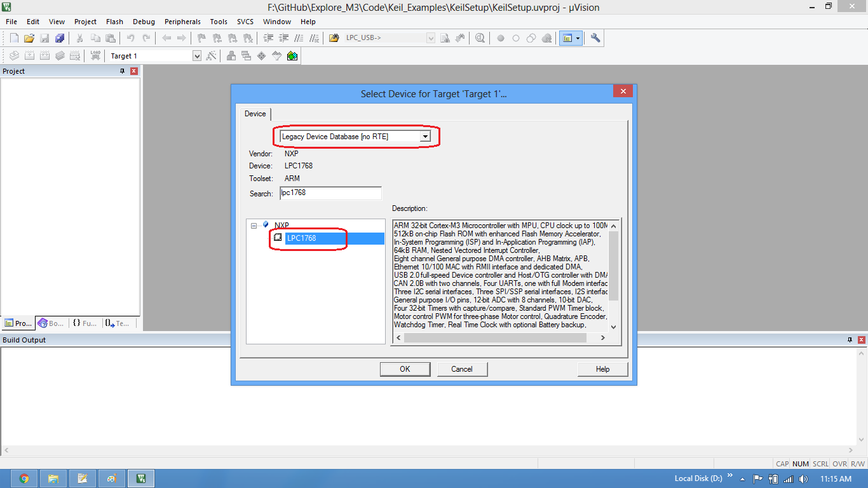Click the Redo arrow icon
868x488 pixels.
(x=146, y=38)
